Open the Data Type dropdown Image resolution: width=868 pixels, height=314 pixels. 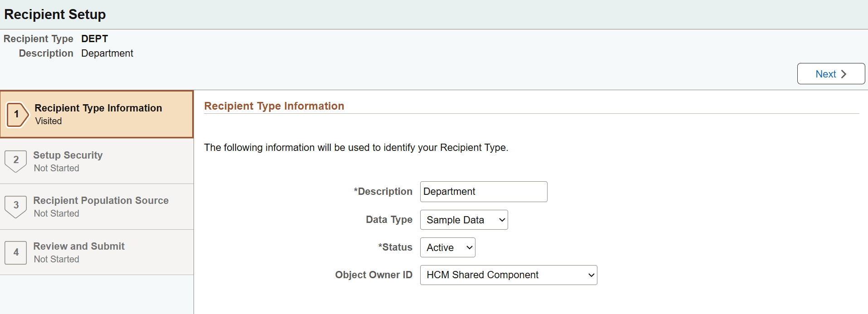463,220
